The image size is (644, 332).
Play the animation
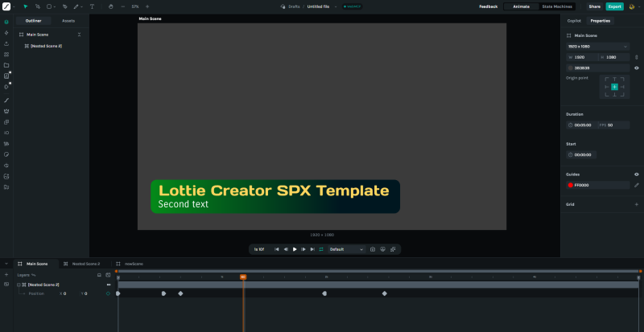(x=295, y=249)
